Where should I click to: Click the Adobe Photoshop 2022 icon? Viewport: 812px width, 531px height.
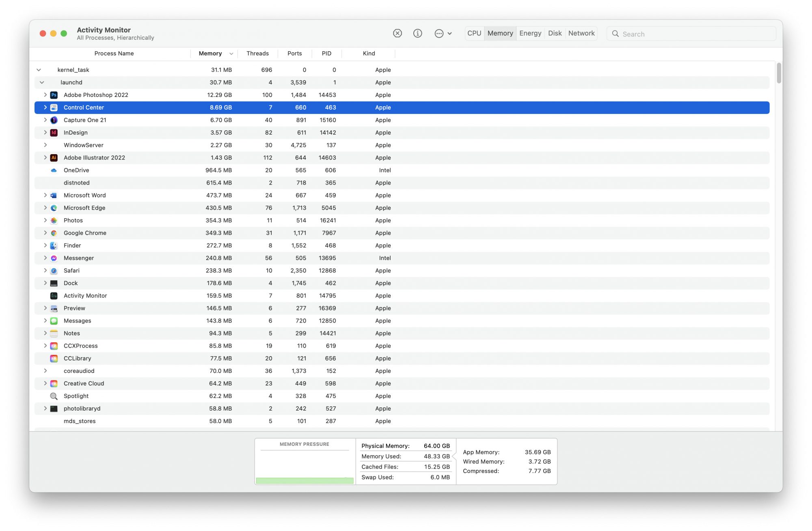point(54,95)
